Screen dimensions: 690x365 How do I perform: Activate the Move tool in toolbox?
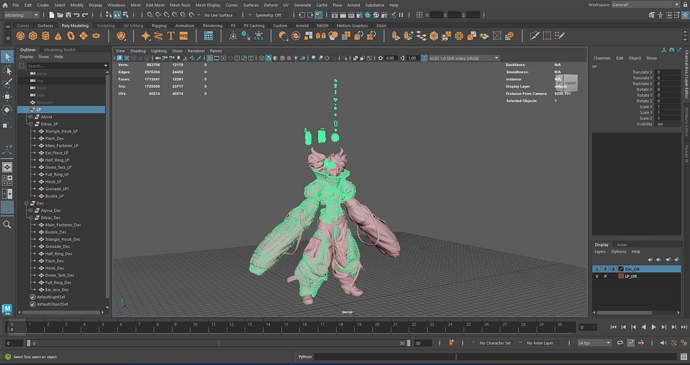tap(7, 96)
